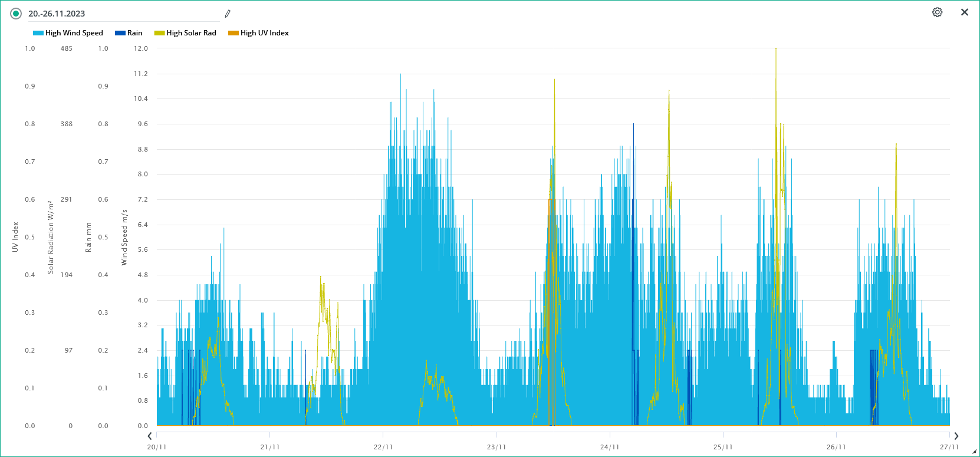The image size is (980, 457).
Task: Click the dark blue Rain color swatch
Action: tap(120, 33)
